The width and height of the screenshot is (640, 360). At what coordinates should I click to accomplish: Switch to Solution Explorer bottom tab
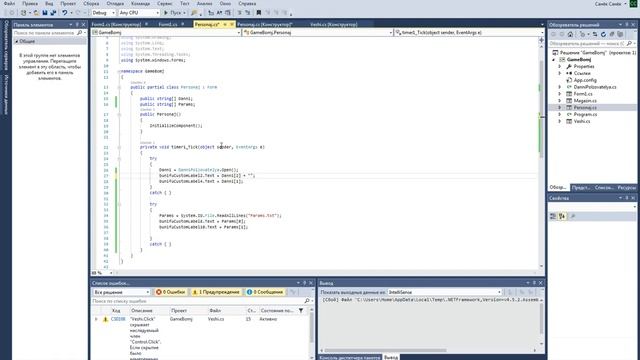click(x=558, y=187)
